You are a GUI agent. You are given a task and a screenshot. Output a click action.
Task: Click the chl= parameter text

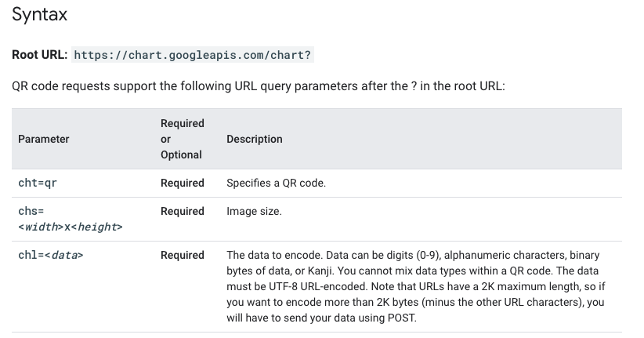[x=30, y=255]
